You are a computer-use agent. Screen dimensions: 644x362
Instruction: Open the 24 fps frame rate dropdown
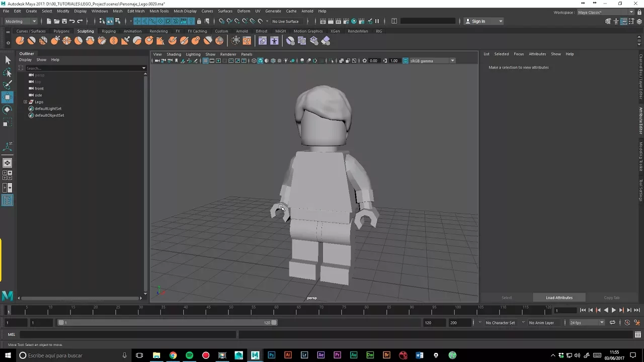(x=587, y=323)
